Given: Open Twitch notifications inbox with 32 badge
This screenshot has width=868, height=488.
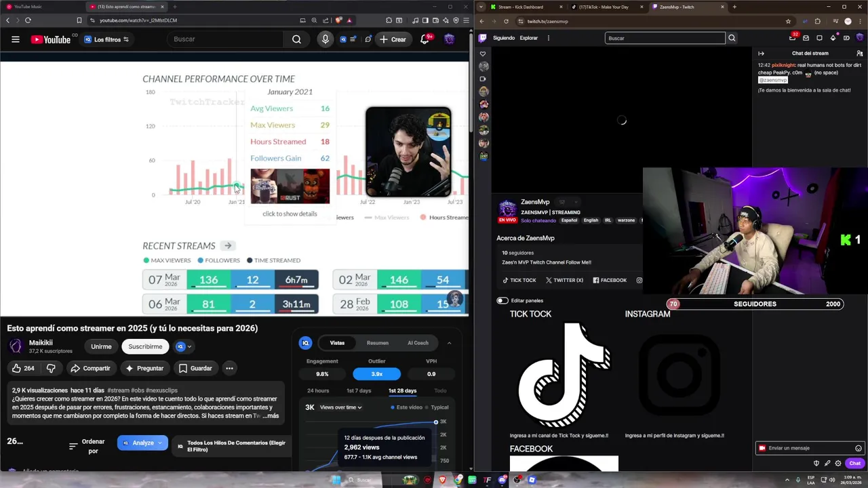Looking at the screenshot, I should [x=793, y=37].
